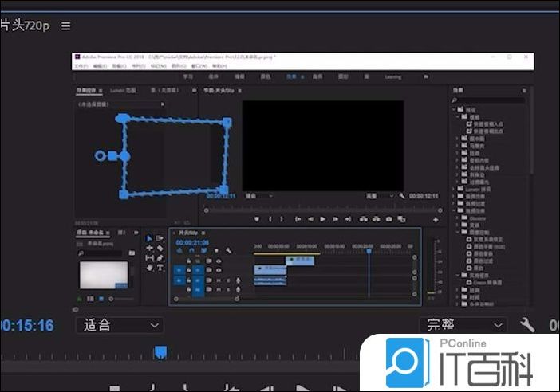Screen dimensions: 560x392
Task: Open the 完整 playback resolution dropdown
Action: pos(463,325)
